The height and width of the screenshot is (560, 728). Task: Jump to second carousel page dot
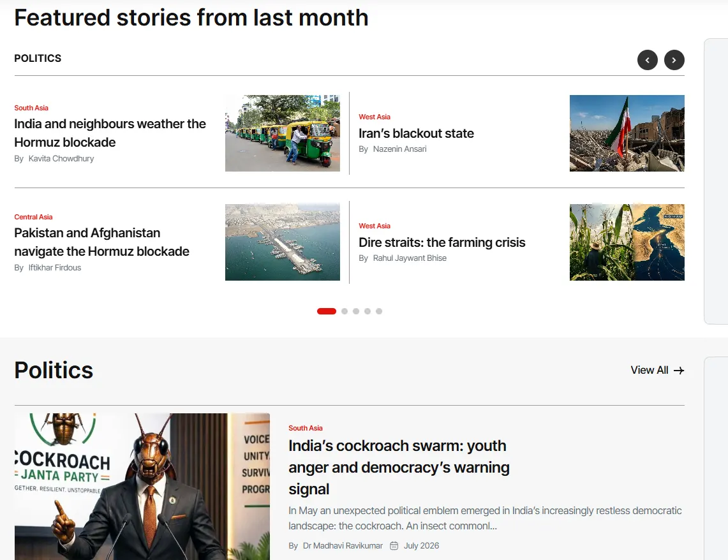tap(345, 311)
